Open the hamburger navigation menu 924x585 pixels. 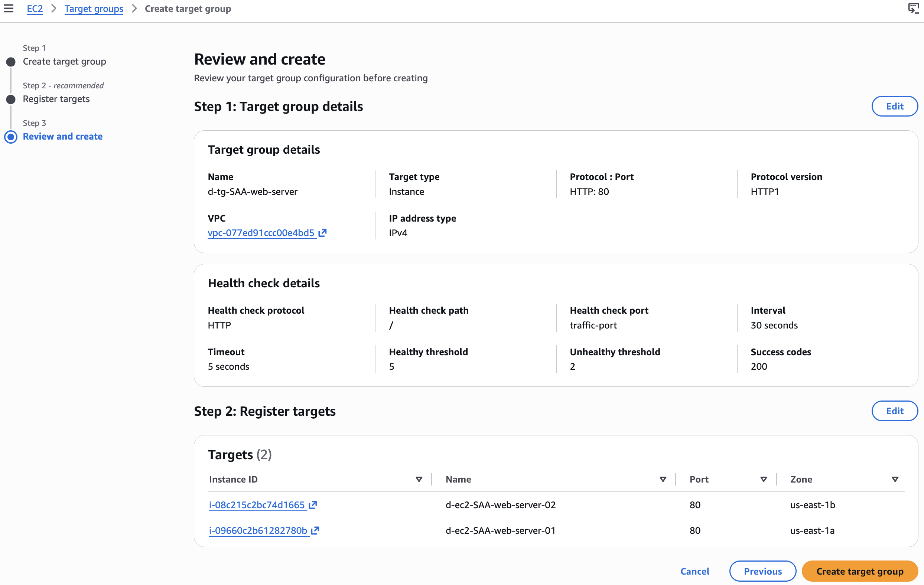9,9
